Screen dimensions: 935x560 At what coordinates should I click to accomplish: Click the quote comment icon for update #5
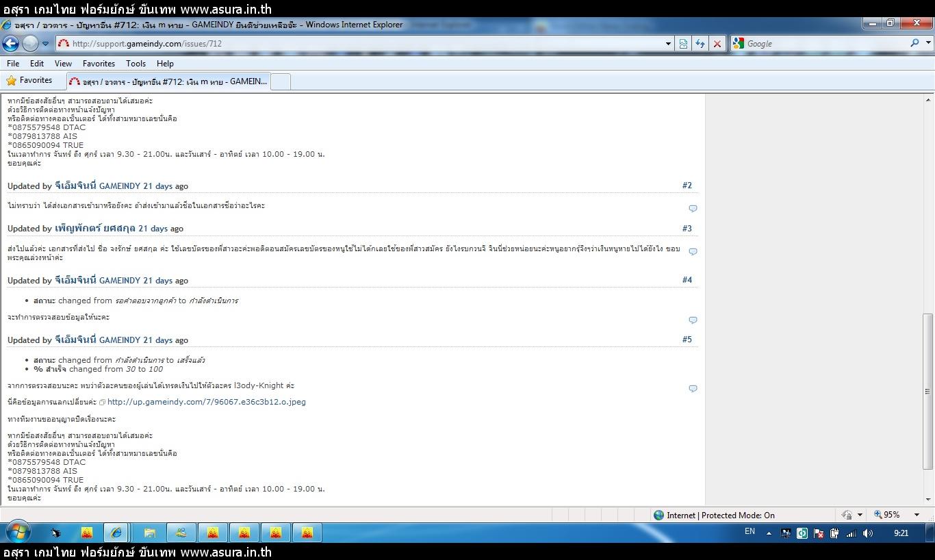click(x=693, y=388)
